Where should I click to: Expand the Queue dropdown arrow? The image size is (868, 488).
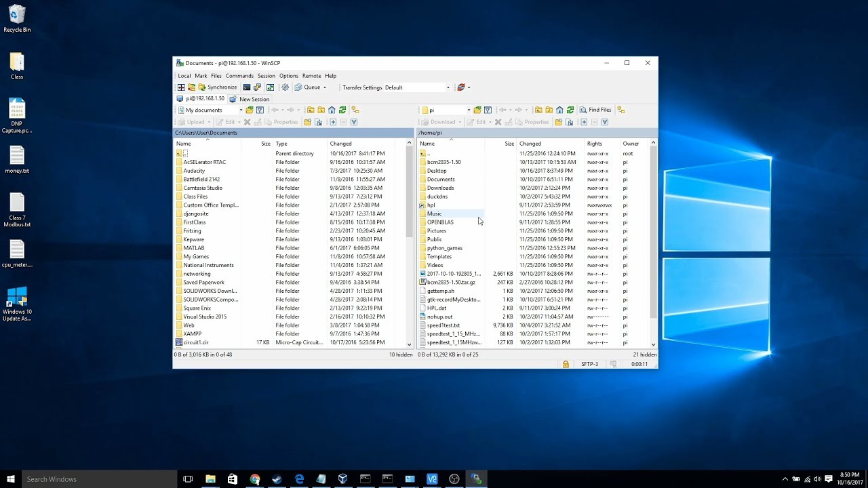pyautogui.click(x=325, y=87)
